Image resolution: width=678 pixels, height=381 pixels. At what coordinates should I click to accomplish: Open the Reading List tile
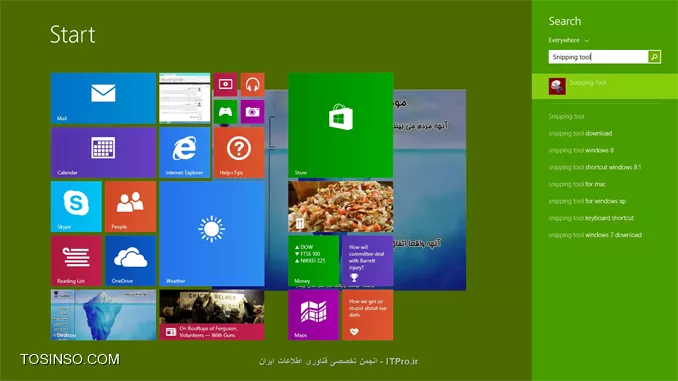[x=77, y=261]
